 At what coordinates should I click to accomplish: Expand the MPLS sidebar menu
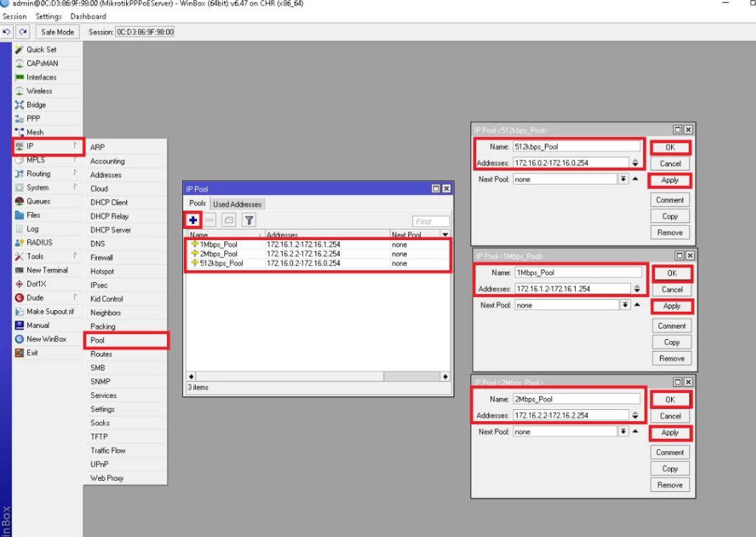coord(47,160)
